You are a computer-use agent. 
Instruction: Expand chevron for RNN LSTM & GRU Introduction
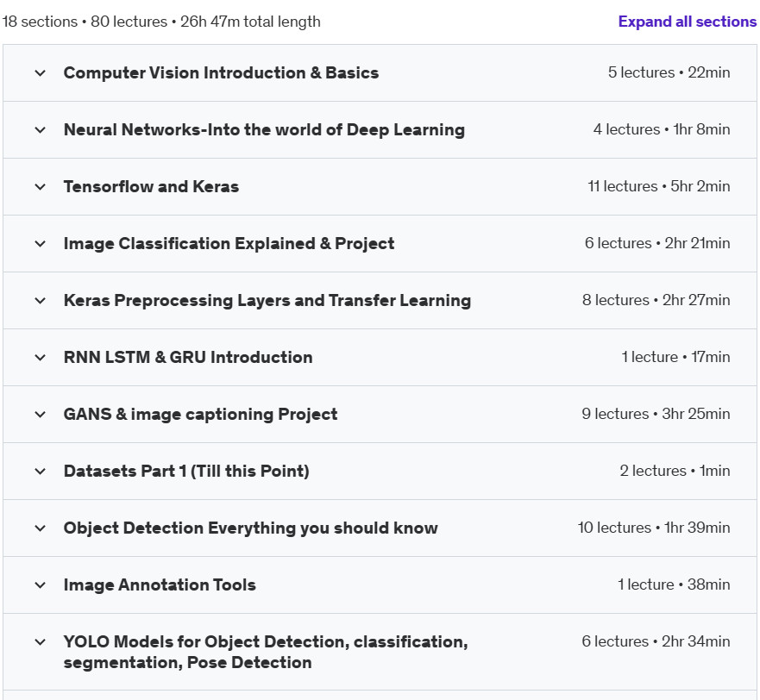pos(41,358)
